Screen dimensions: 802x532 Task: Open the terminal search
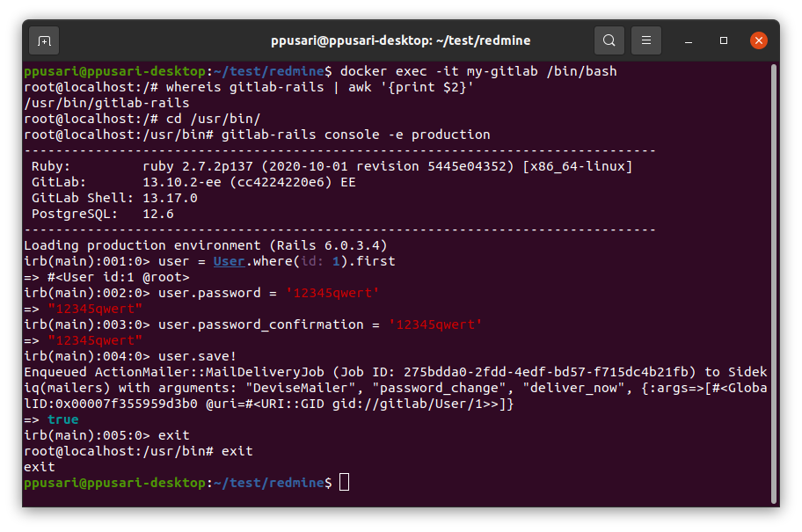(x=609, y=40)
